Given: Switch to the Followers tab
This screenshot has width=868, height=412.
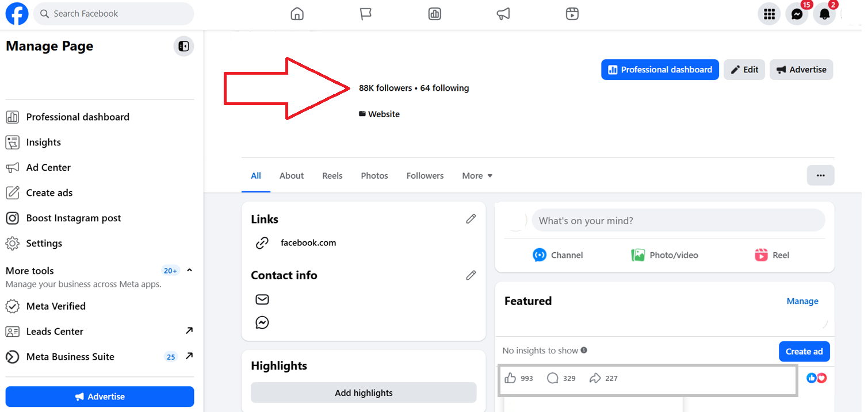Looking at the screenshot, I should pyautogui.click(x=425, y=176).
